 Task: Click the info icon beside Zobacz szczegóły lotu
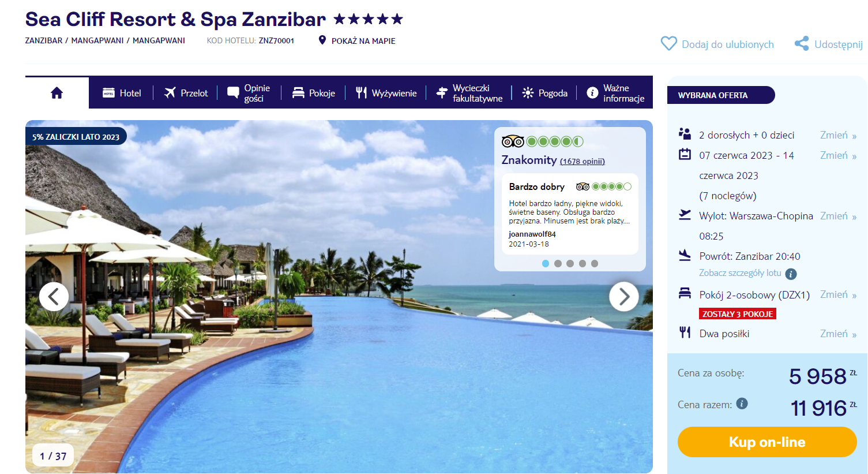791,274
